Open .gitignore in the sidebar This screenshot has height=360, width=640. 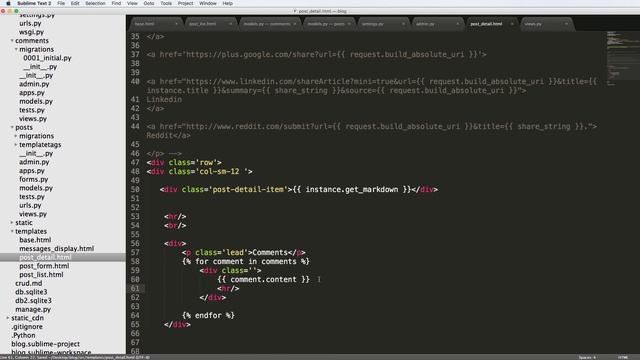click(27, 327)
